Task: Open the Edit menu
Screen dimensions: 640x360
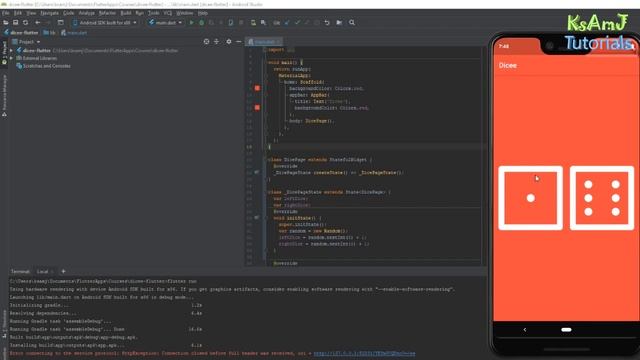Action: pos(18,13)
